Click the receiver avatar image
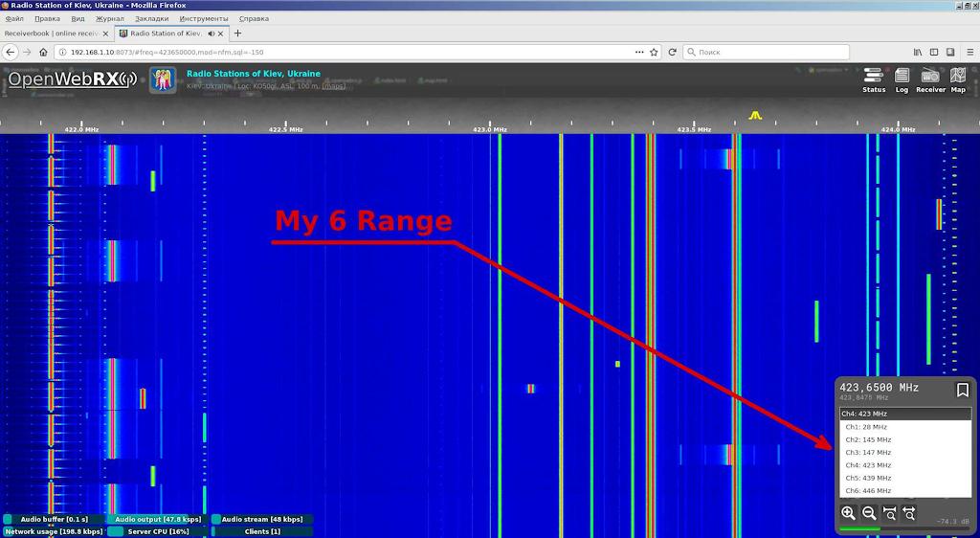 [x=163, y=80]
